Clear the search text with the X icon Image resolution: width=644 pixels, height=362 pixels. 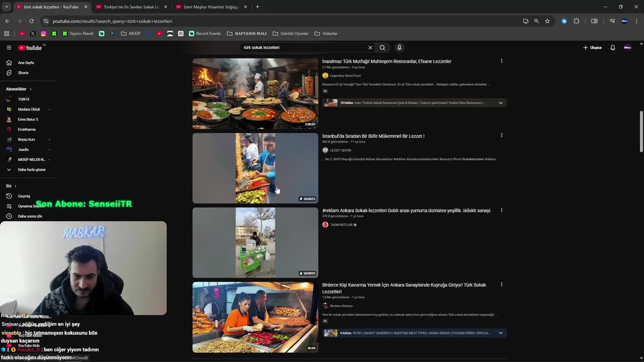coord(370,48)
